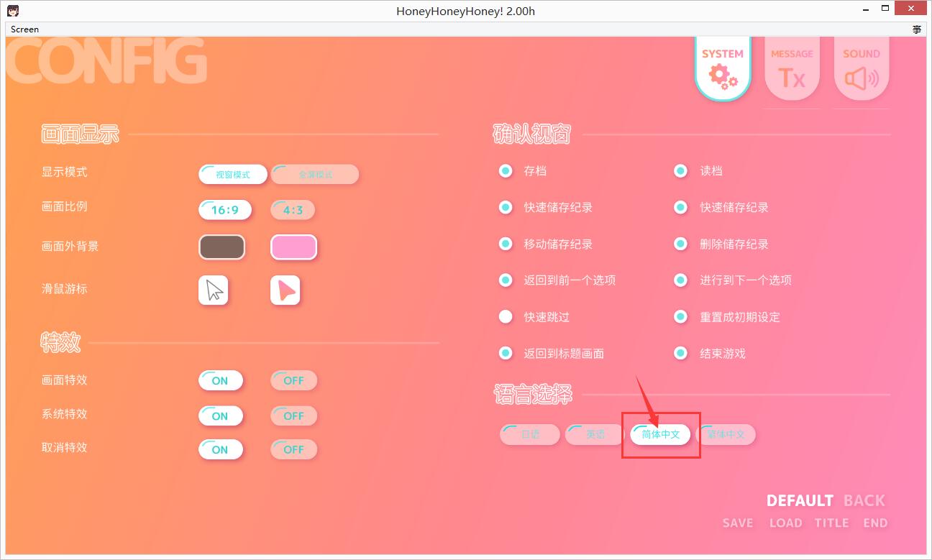Select the pink arrow mouse cursor
This screenshot has height=560, width=932.
[x=285, y=290]
